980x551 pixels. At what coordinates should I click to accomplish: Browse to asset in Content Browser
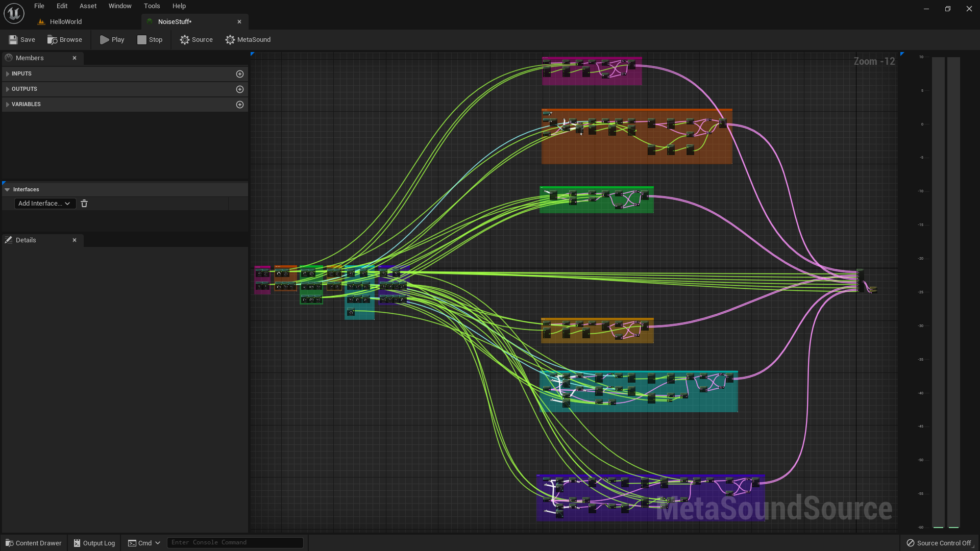[65, 39]
